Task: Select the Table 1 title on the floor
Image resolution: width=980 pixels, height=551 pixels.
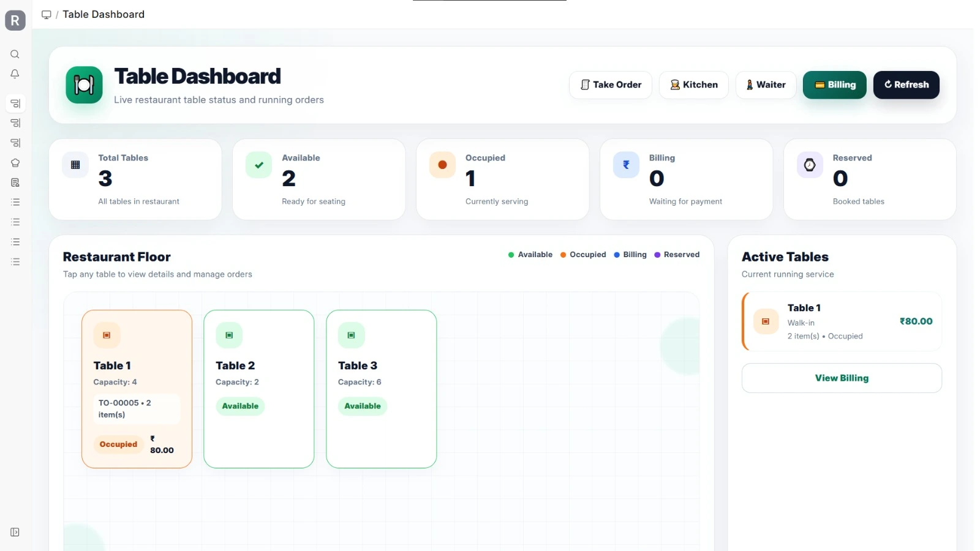Action: click(x=112, y=365)
